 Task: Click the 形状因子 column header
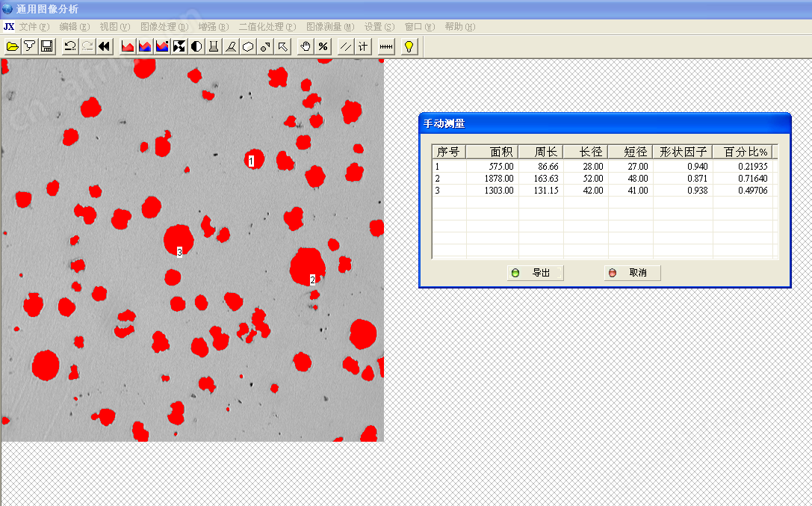click(683, 152)
